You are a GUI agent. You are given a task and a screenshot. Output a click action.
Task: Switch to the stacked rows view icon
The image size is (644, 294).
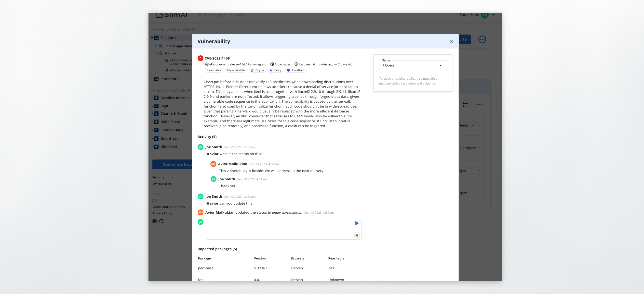click(x=465, y=104)
